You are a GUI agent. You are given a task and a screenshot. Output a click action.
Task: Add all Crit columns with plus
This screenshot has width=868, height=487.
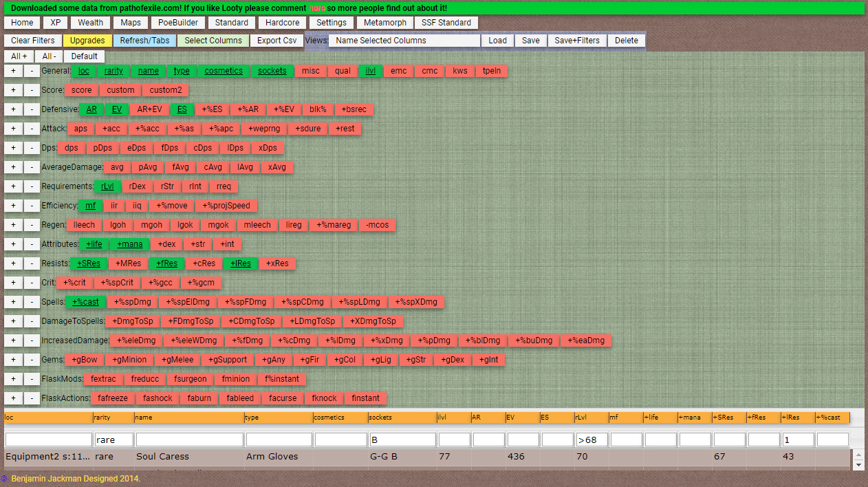tap(13, 283)
